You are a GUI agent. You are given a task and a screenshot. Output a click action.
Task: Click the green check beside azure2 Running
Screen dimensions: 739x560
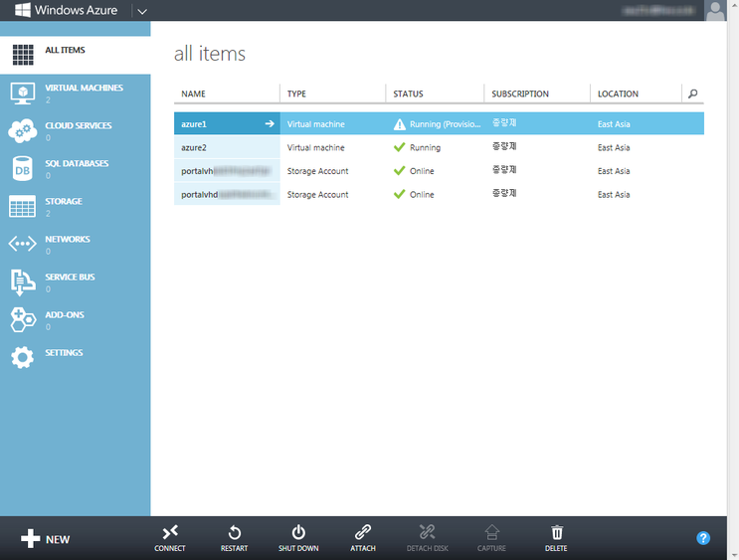(399, 147)
